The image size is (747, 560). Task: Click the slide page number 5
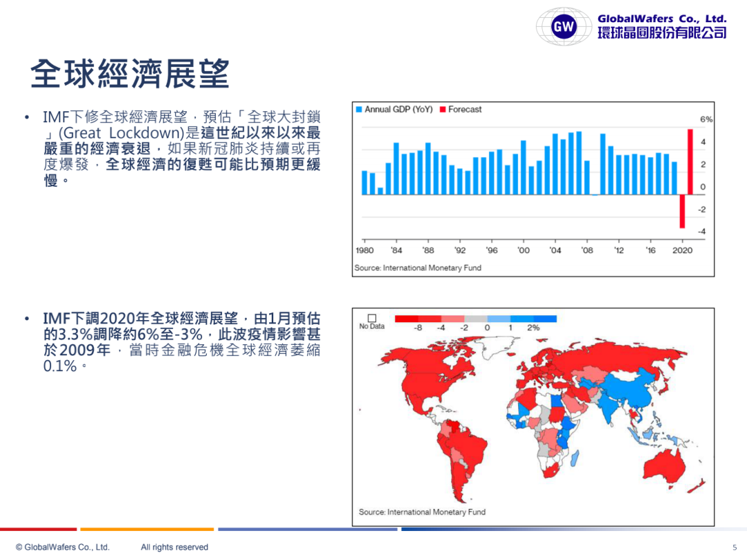point(735,547)
